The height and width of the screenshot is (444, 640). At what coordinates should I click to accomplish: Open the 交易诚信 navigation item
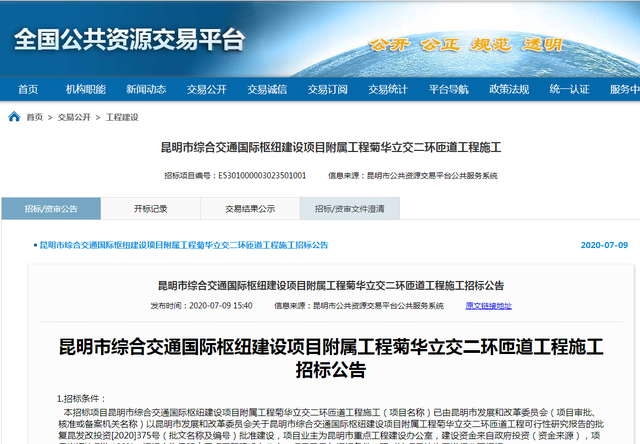pos(267,89)
